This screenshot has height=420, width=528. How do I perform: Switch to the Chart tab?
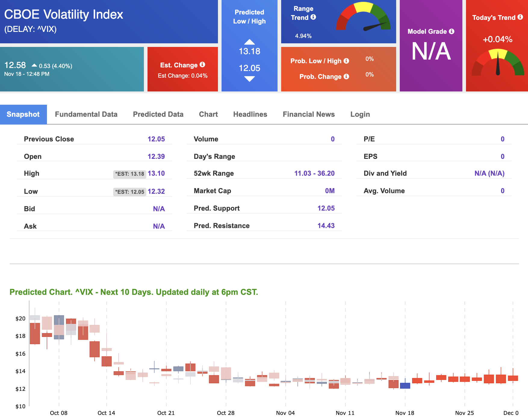pos(208,114)
